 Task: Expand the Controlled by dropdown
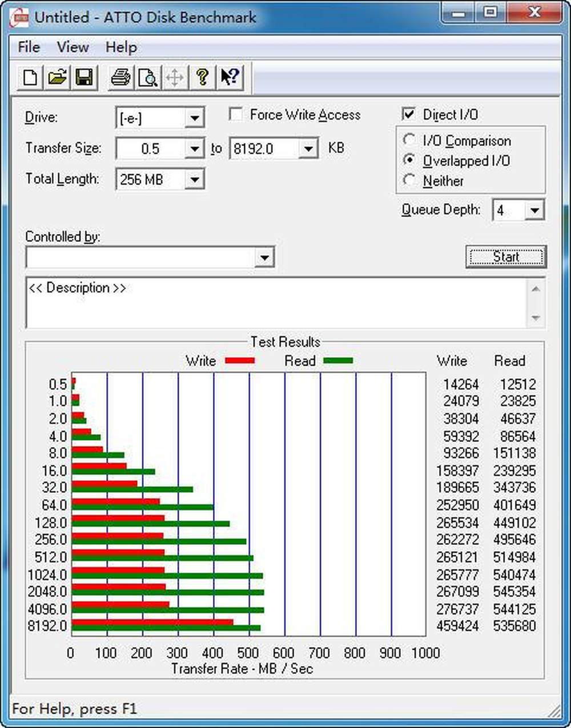pyautogui.click(x=264, y=257)
